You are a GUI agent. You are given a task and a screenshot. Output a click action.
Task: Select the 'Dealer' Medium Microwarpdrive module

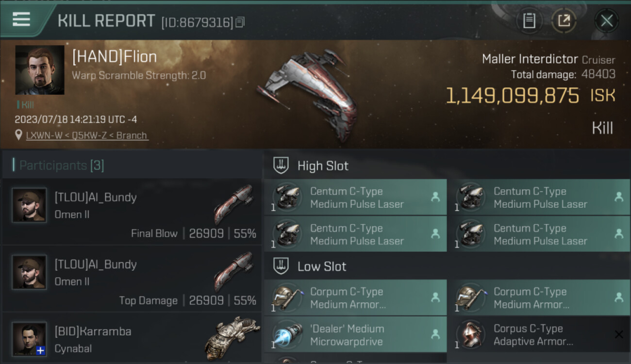pos(355,335)
